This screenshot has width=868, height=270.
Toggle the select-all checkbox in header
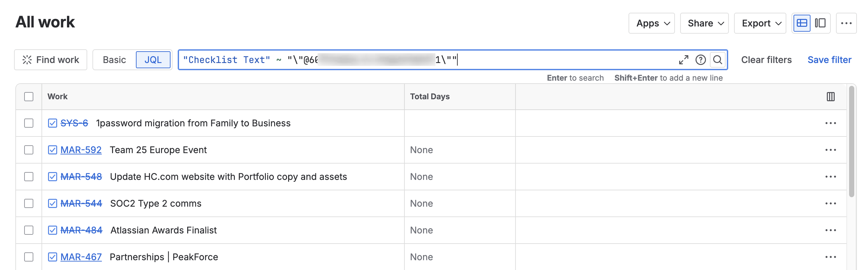29,97
